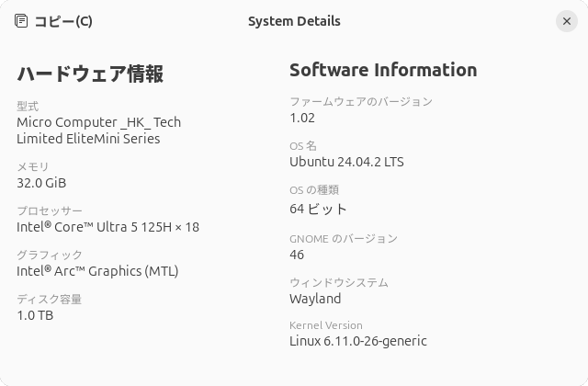Click the Wayland windowing system value
The height and width of the screenshot is (386, 588).
click(315, 299)
